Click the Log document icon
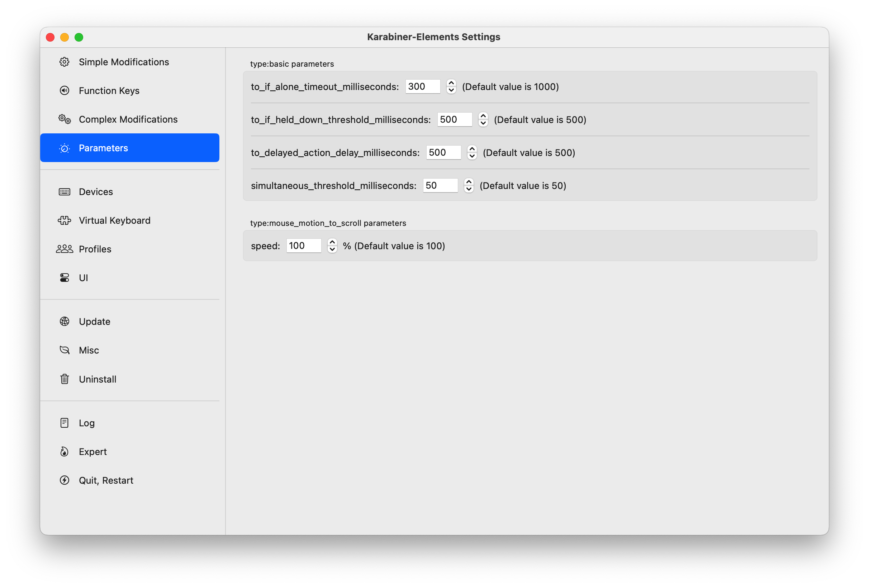869x588 pixels. click(64, 423)
